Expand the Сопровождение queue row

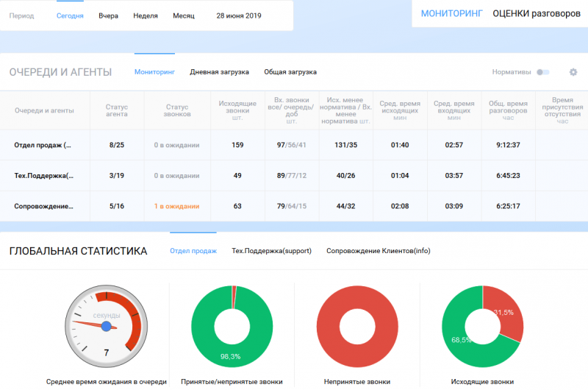click(44, 206)
